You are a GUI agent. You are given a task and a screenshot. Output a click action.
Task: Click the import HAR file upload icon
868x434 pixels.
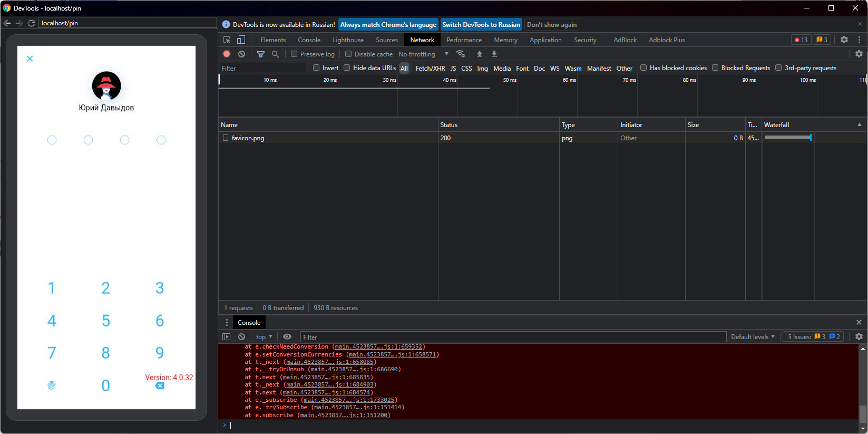tap(480, 54)
